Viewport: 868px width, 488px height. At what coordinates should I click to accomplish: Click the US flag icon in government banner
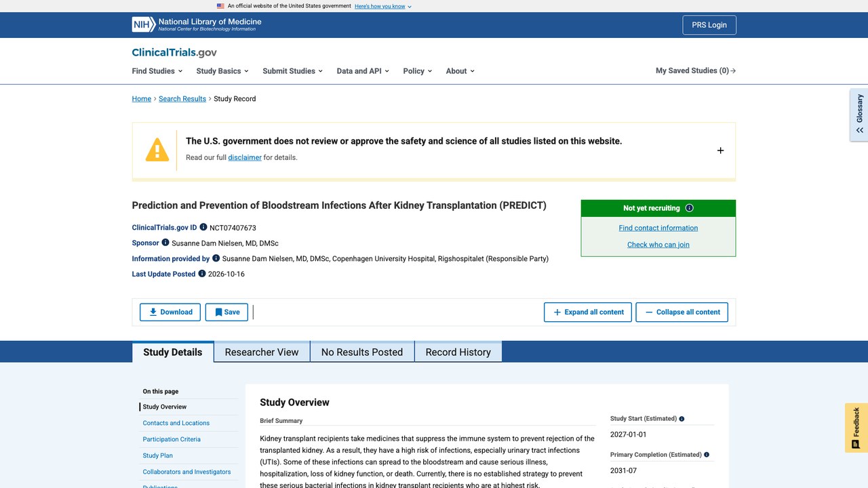click(x=220, y=6)
